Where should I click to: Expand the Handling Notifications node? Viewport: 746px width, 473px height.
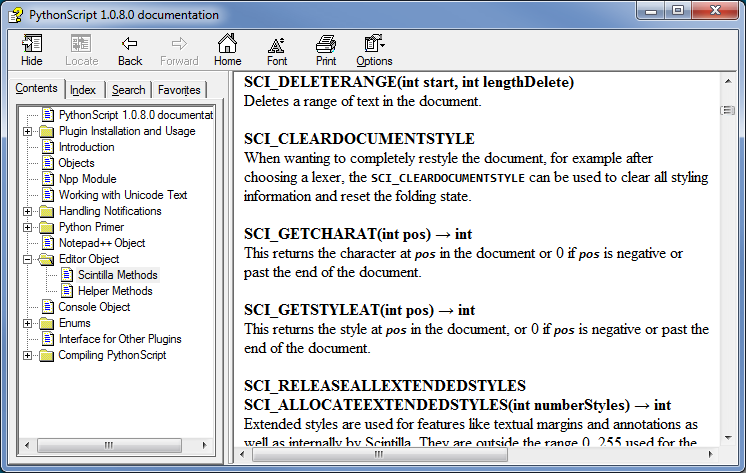28,211
